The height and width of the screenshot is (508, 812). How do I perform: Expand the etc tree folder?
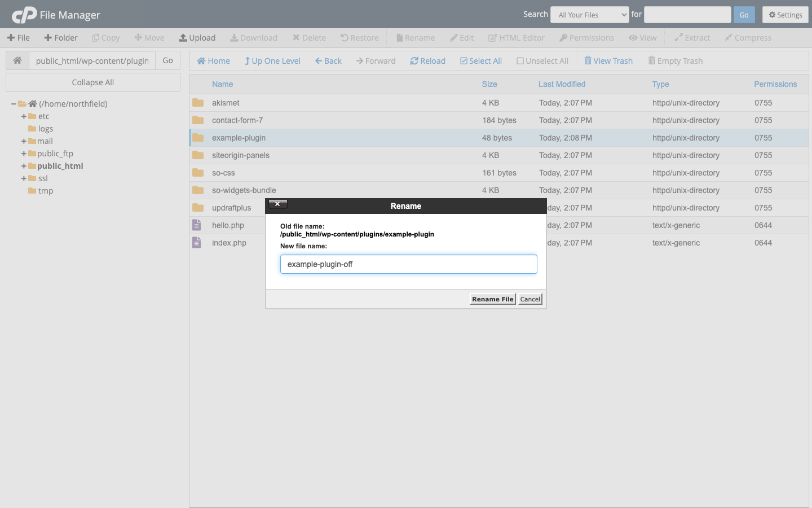[24, 116]
